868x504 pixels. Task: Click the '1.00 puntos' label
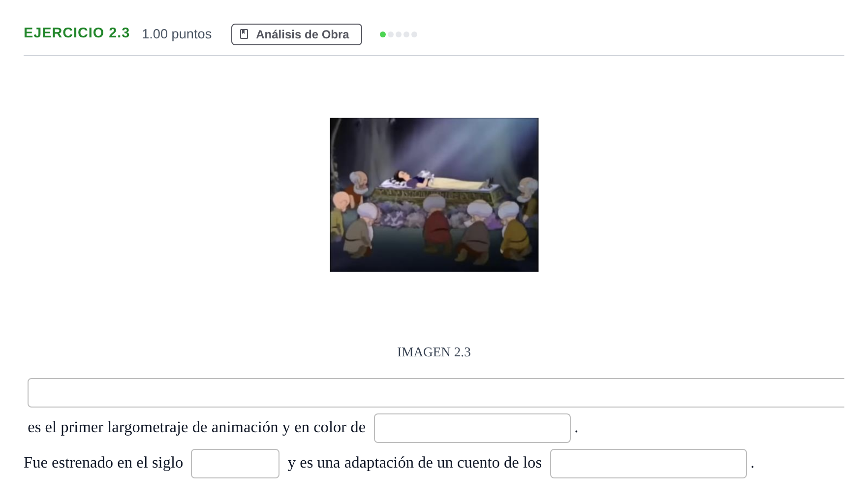point(177,34)
